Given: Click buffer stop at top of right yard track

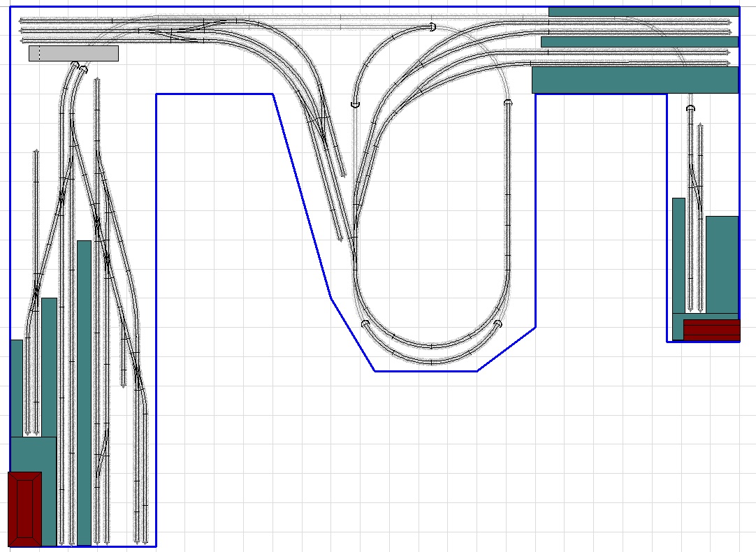Looking at the screenshot, I should click(690, 108).
